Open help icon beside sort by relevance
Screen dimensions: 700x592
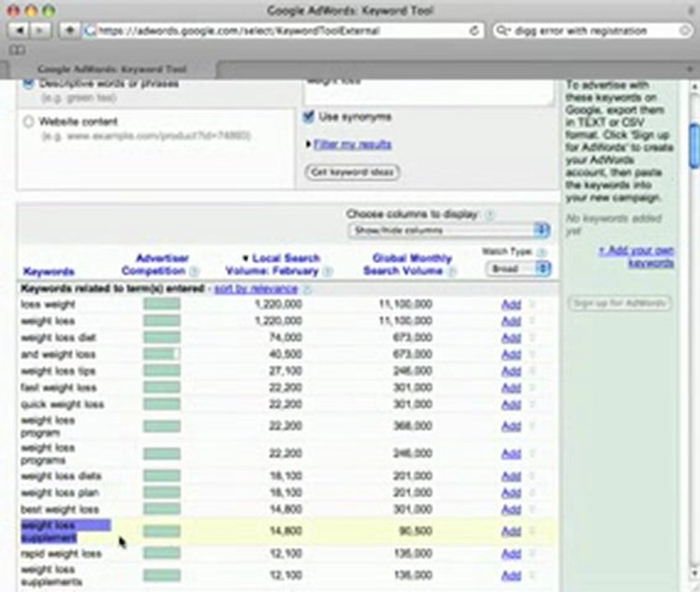click(x=307, y=289)
